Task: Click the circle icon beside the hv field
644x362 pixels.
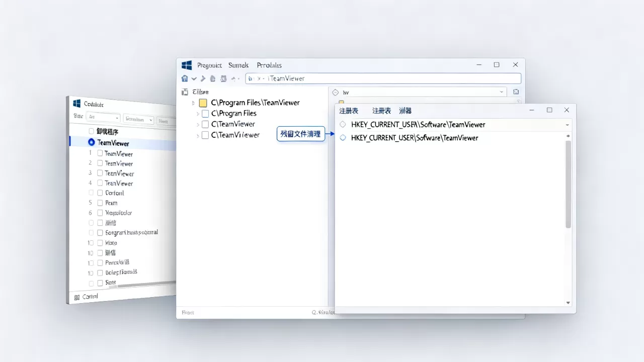Action: pos(336,93)
